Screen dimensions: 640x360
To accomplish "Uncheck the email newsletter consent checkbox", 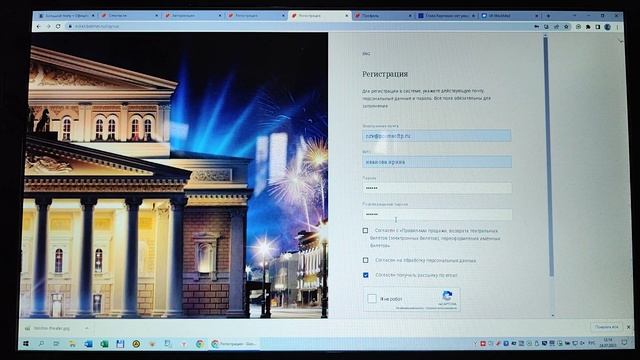I will (365, 275).
